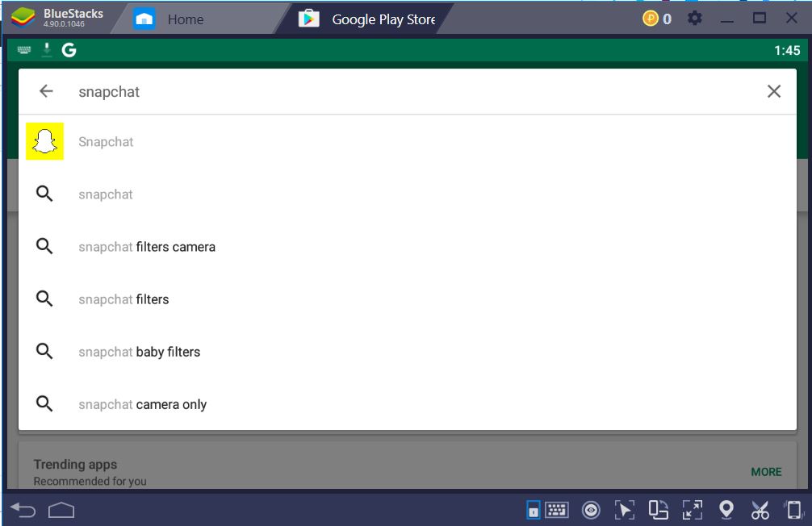Viewport: 812px width, 526px height.
Task: Click the keyboard icon in status bar
Action: pos(24,50)
